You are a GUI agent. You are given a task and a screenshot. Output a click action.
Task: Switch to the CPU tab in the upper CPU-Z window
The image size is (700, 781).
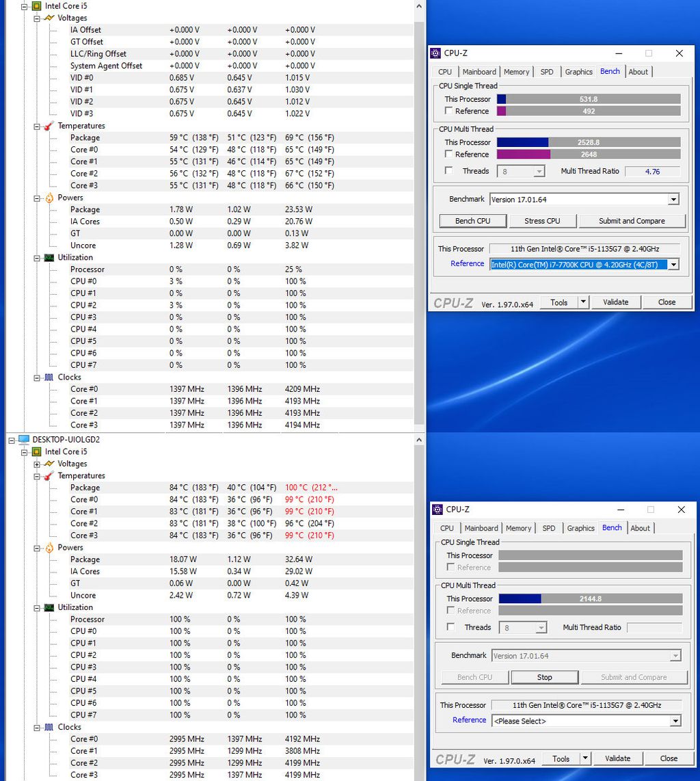(445, 72)
